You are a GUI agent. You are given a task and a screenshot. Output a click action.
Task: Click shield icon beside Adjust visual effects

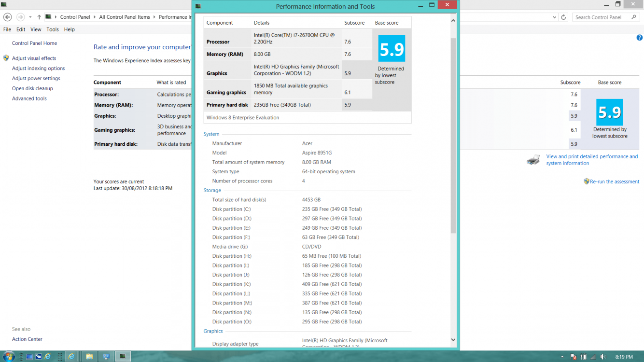6,58
